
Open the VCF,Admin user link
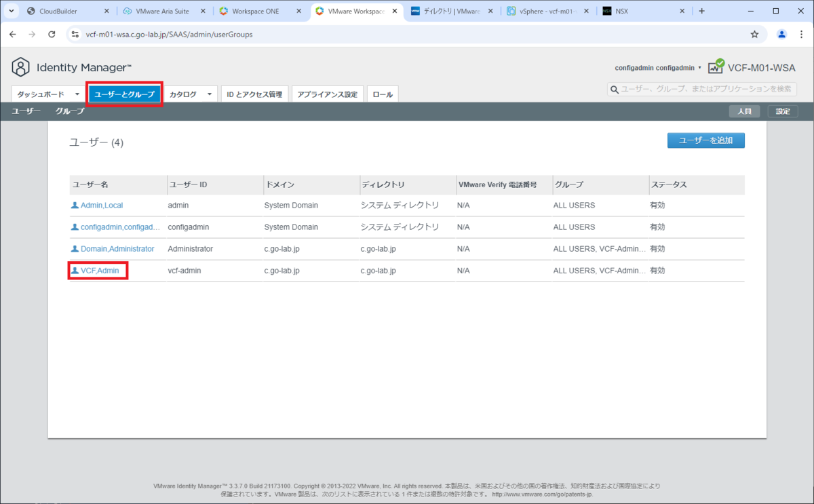pos(100,271)
